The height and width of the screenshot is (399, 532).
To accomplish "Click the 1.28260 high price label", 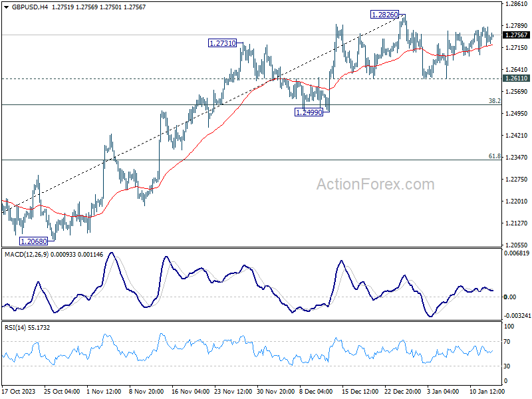I will pyautogui.click(x=385, y=15).
